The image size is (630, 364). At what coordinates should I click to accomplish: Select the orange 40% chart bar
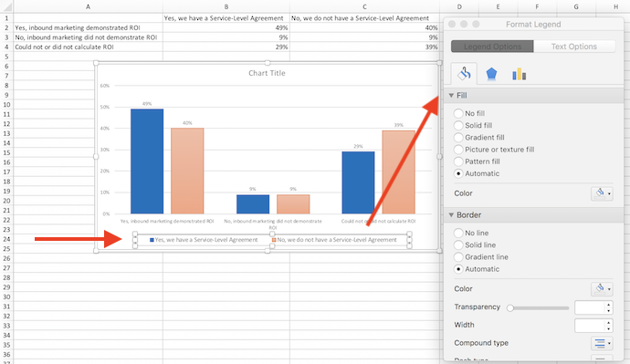pyautogui.click(x=187, y=171)
